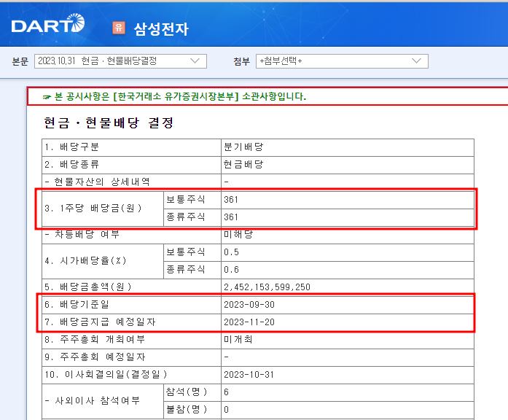
Task: Select the 10. 이사회결의일(결정일) label
Action: 106,374
